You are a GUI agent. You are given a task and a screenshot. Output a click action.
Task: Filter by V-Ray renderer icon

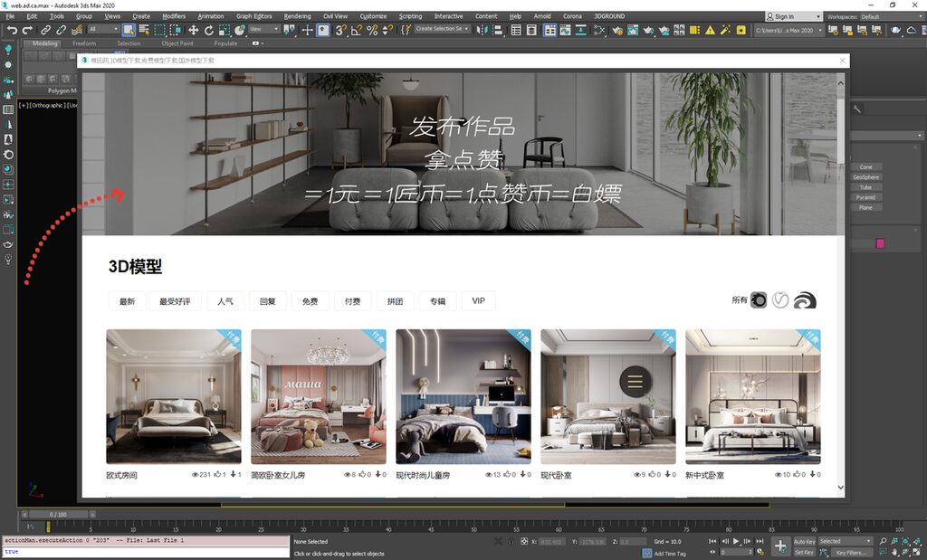780,300
